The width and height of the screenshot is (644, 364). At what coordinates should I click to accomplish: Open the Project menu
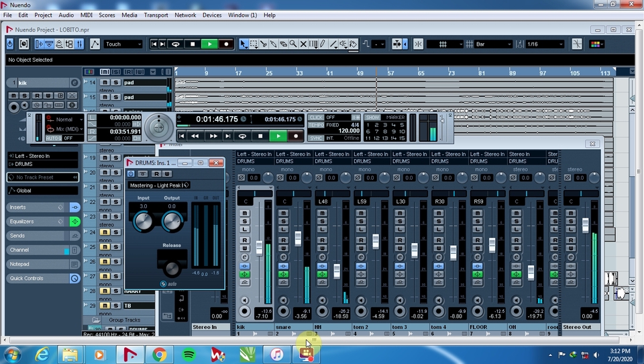(x=43, y=15)
